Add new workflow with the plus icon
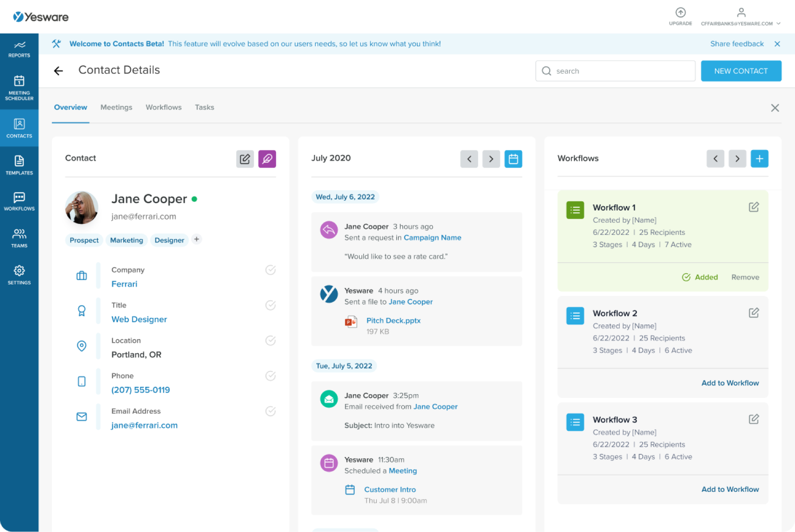 (x=759, y=159)
